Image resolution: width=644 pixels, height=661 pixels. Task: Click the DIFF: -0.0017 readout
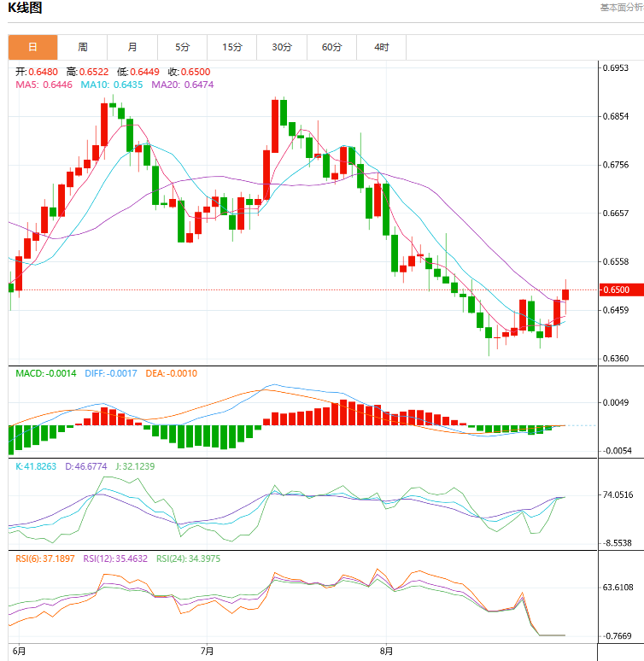point(111,373)
